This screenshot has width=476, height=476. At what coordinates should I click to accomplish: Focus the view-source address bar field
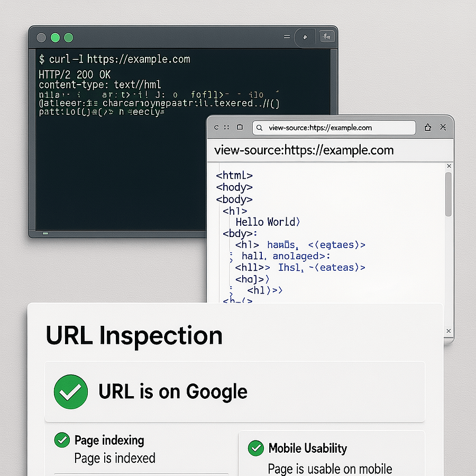[334, 128]
